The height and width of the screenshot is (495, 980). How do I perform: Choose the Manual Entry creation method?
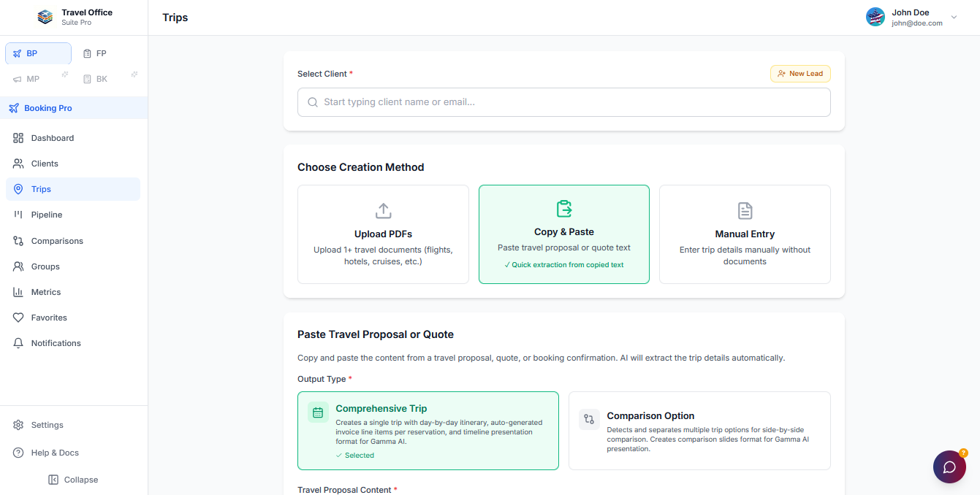click(x=745, y=234)
